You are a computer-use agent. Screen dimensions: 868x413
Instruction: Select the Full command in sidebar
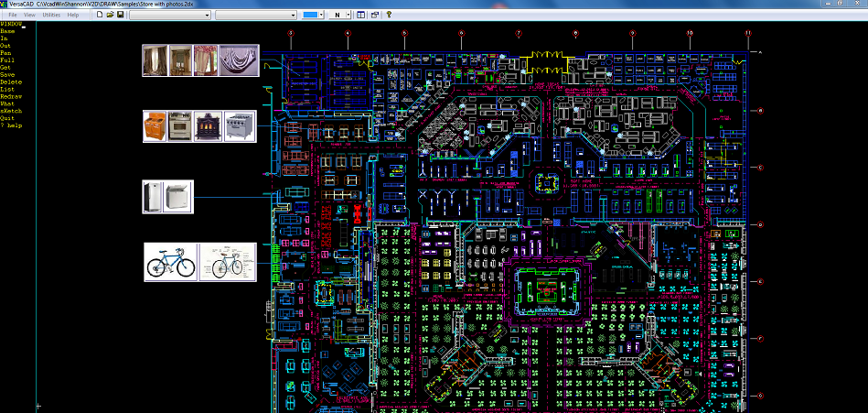(7, 60)
